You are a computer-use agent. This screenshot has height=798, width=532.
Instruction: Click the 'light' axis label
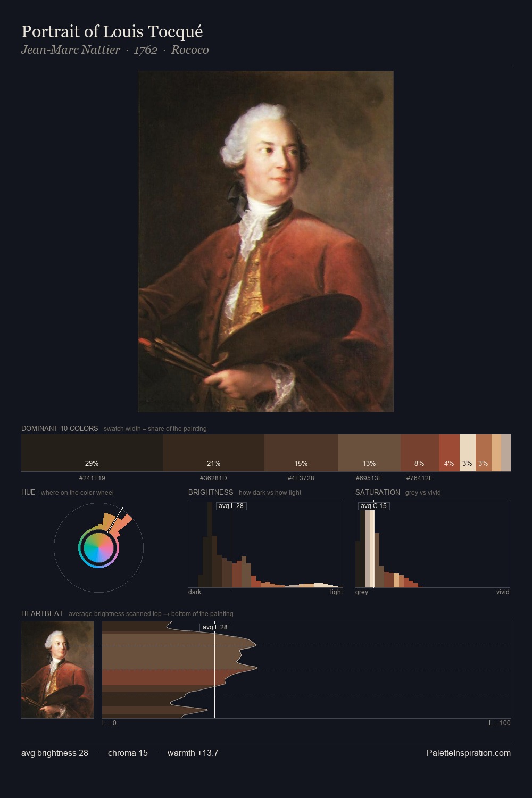(x=336, y=592)
